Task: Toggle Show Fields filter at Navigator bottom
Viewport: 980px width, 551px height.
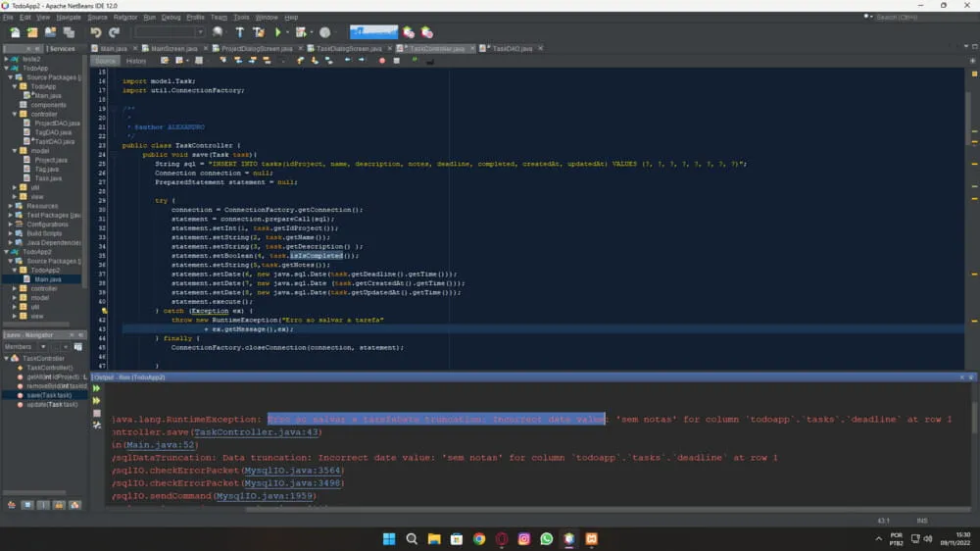Action: 26,505
